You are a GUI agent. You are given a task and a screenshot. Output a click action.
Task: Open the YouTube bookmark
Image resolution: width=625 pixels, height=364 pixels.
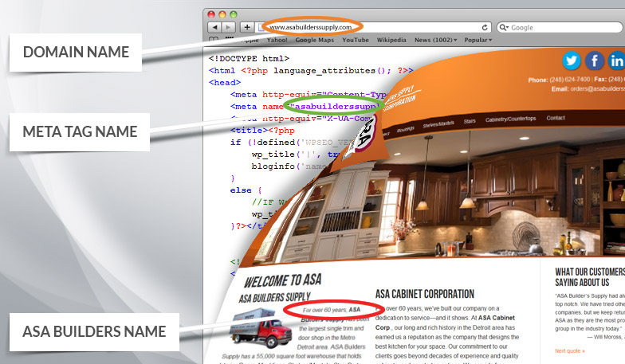point(356,40)
